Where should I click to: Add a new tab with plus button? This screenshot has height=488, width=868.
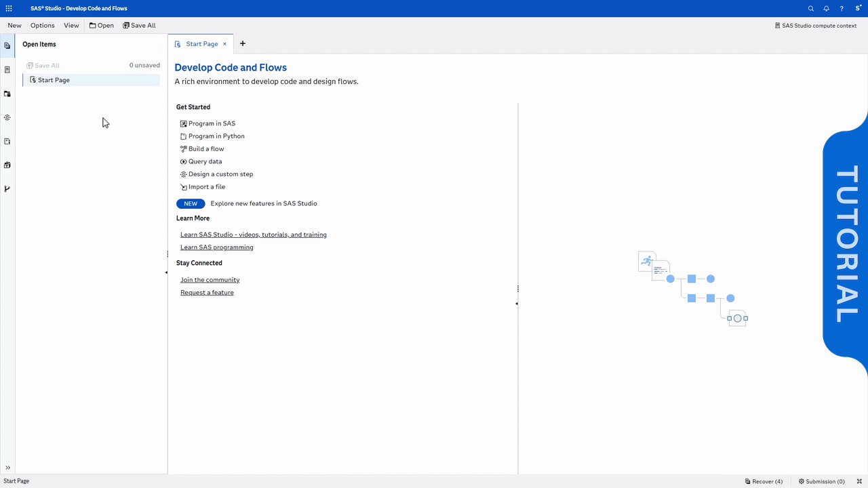(243, 44)
